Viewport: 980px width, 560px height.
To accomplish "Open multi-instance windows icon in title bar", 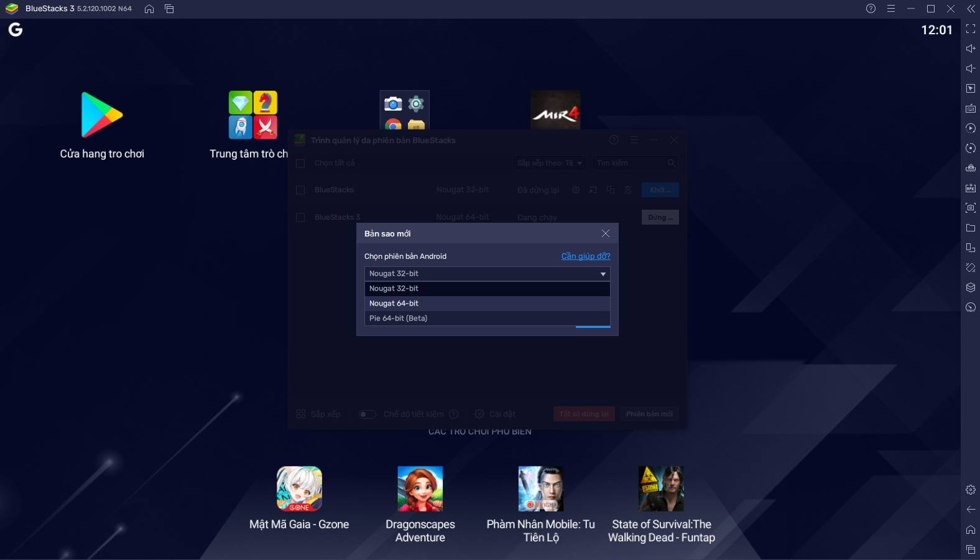I will pyautogui.click(x=169, y=9).
